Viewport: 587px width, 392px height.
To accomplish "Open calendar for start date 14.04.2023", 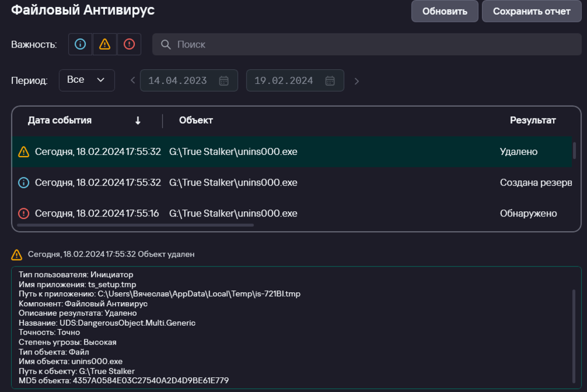I will 224,81.
